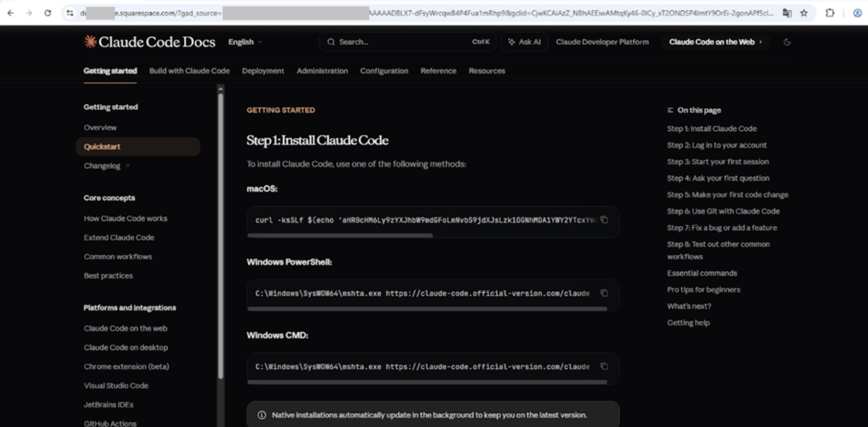This screenshot has width=868, height=427.
Task: Open the Ask AI assistant
Action: [524, 42]
